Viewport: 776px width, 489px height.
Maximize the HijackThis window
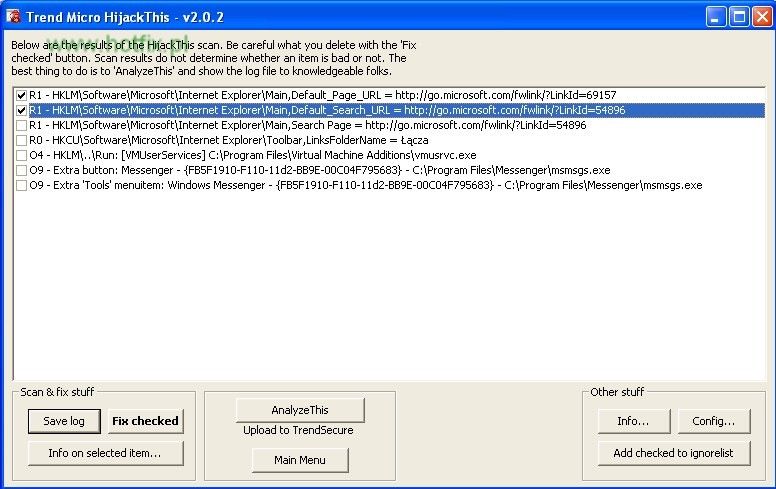pyautogui.click(x=738, y=17)
